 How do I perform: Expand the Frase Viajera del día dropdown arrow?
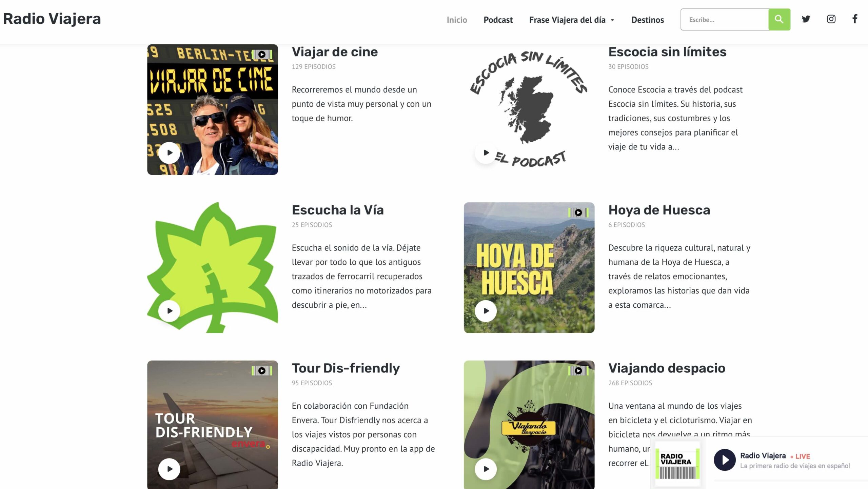click(612, 20)
